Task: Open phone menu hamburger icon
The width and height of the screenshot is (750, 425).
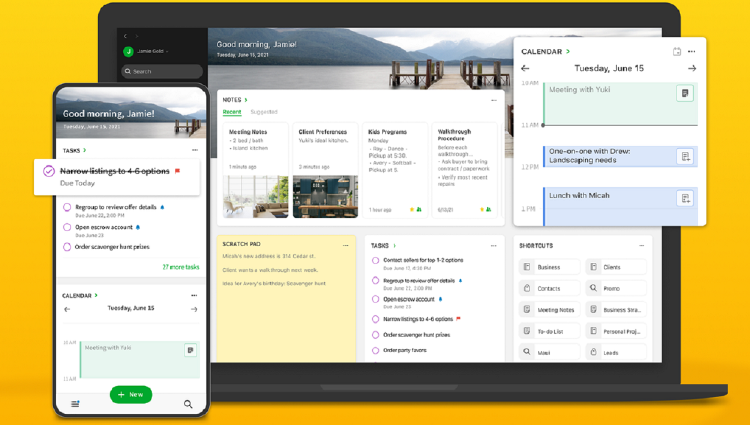Action: (x=75, y=404)
